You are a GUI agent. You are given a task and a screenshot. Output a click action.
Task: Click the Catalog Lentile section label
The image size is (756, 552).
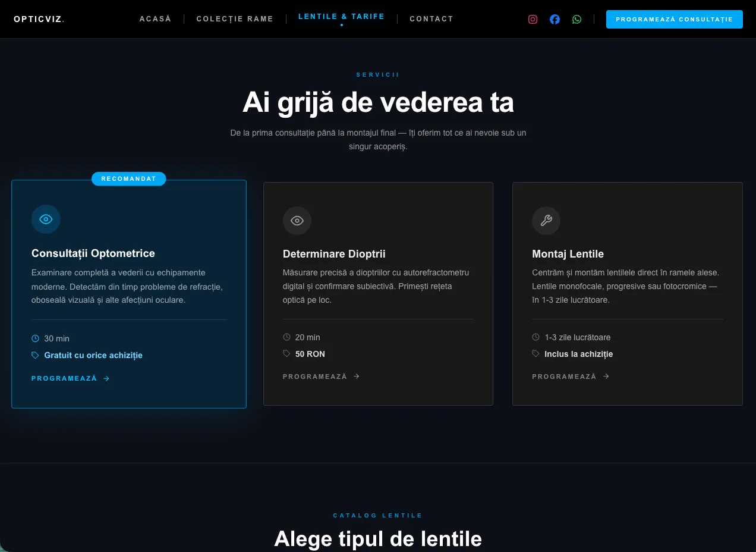pyautogui.click(x=378, y=516)
